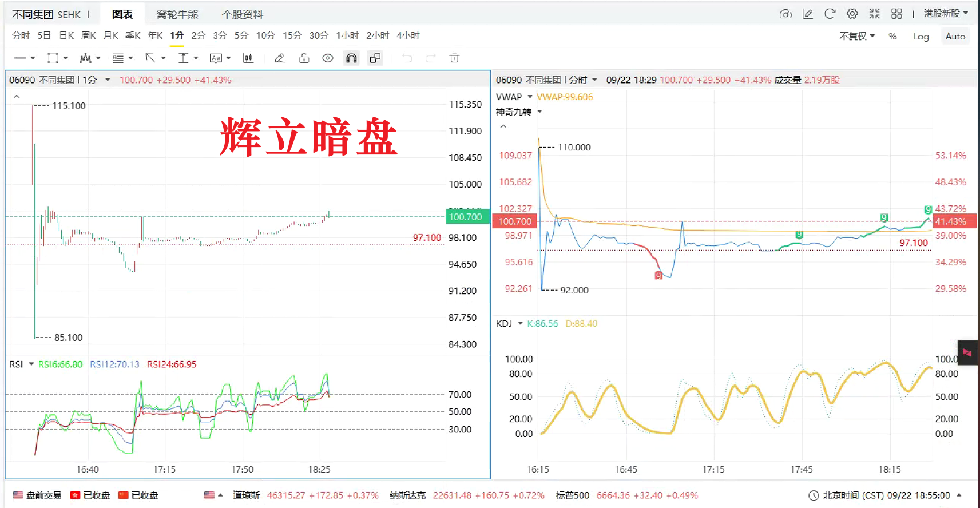Toggle Auto scale mode
Image resolution: width=980 pixels, height=508 pixels.
click(955, 36)
